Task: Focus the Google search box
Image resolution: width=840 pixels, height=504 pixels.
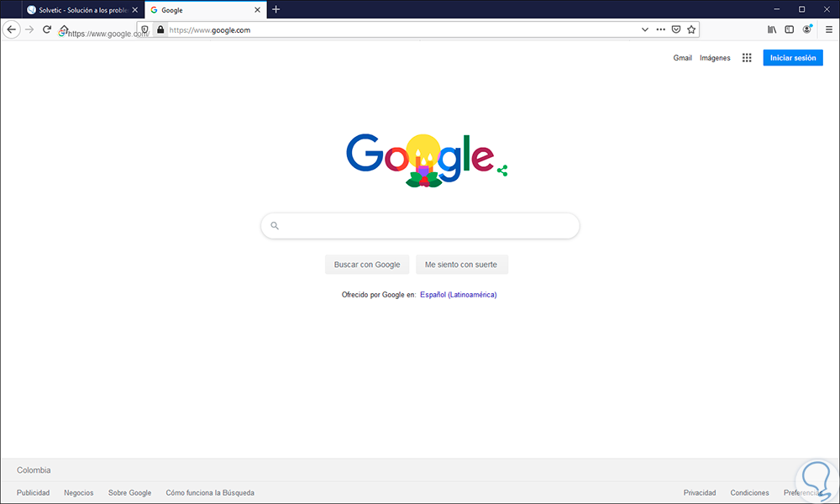Action: pyautogui.click(x=420, y=225)
